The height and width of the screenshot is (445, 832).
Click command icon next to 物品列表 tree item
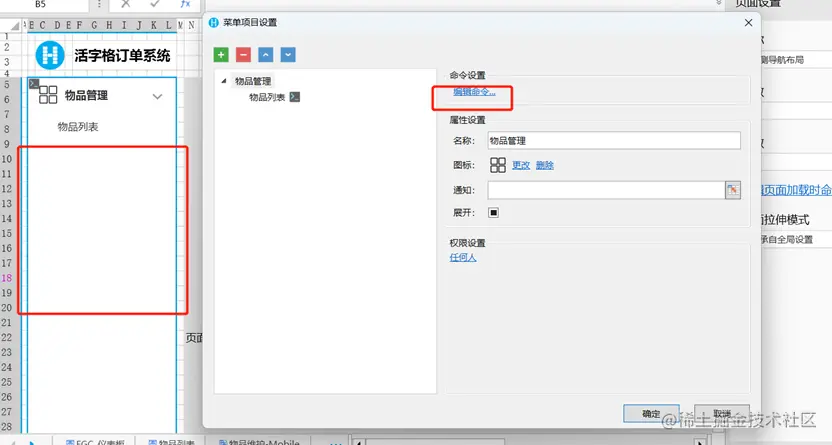coord(295,97)
